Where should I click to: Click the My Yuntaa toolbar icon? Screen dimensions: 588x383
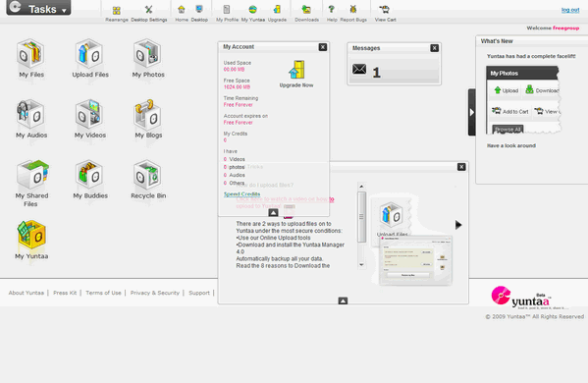pyautogui.click(x=252, y=13)
